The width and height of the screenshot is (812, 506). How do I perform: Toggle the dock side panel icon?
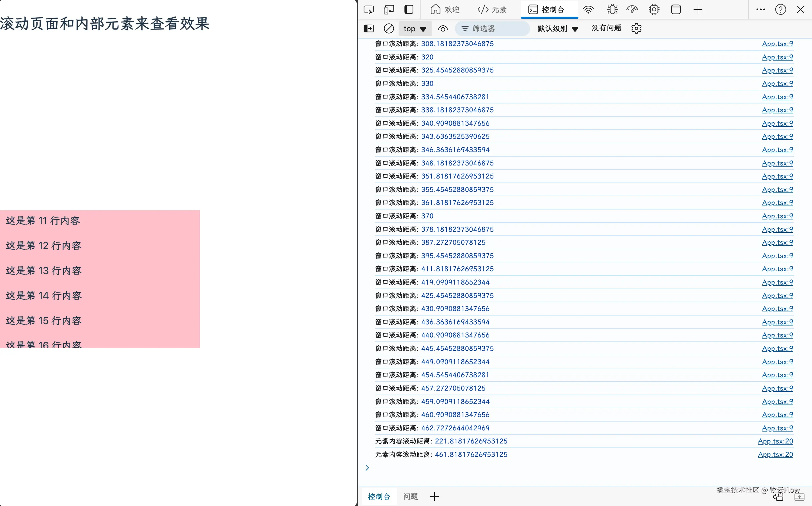pos(409,10)
